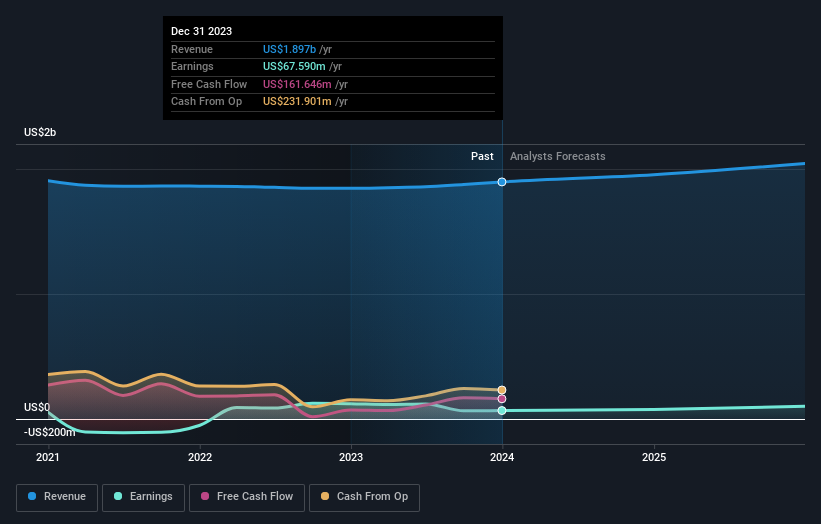
Task: Click the -US$200m y-axis label
Action: (x=49, y=432)
